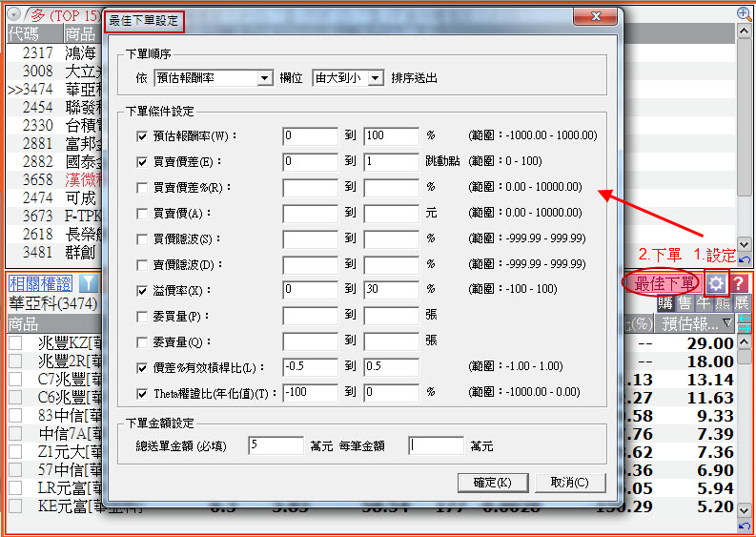
Task: Uncheck the 預估報酬率(W) condition checkbox
Action: pos(143,135)
